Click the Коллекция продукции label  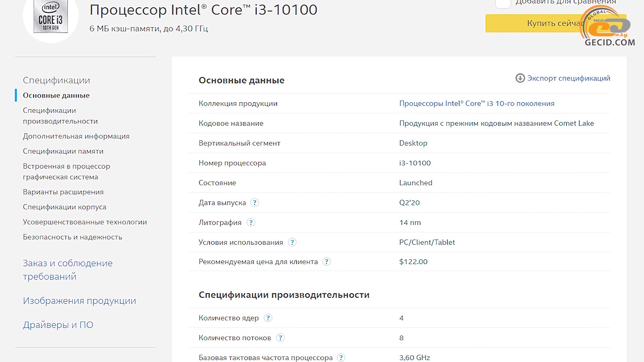point(238,103)
